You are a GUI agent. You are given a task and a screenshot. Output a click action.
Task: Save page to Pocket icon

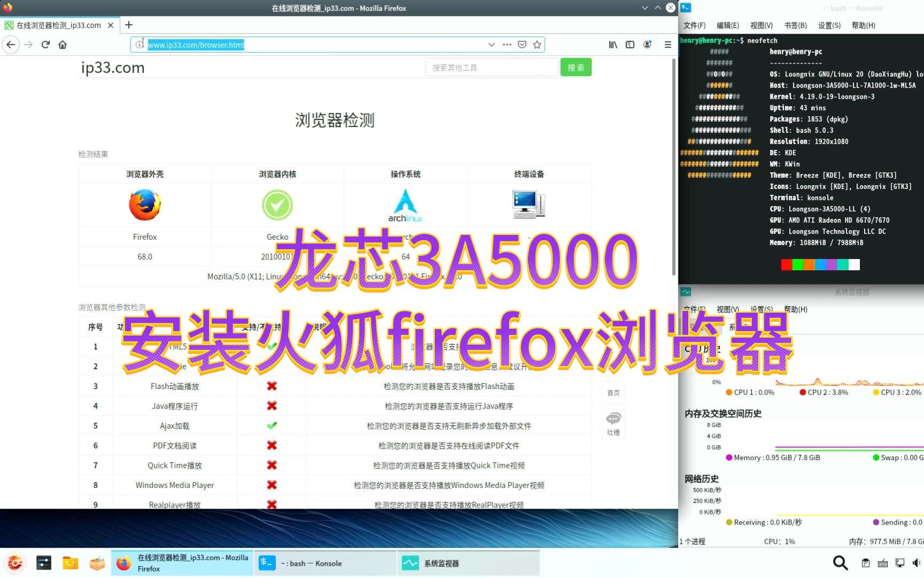pyautogui.click(x=522, y=44)
